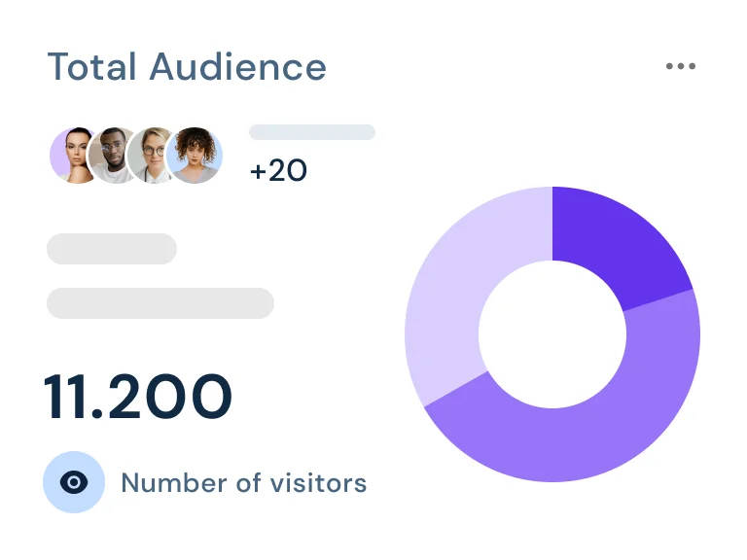Open the avatar of woman wearing glasses
Viewport: 747px width, 560px height.
tap(155, 156)
